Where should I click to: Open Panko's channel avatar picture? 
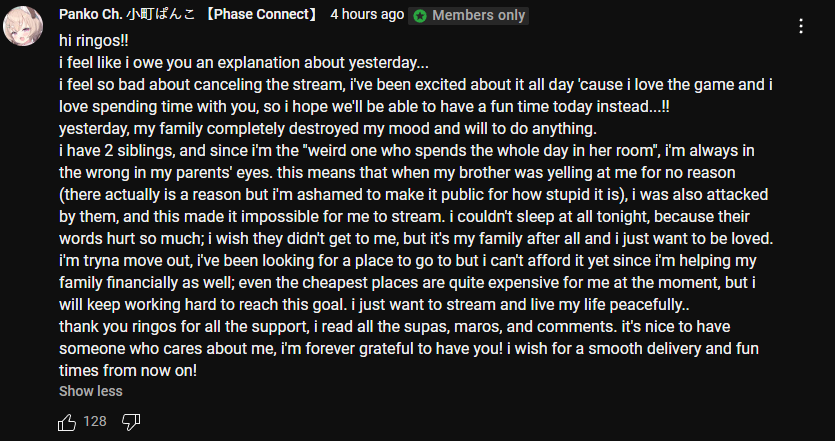[23, 26]
